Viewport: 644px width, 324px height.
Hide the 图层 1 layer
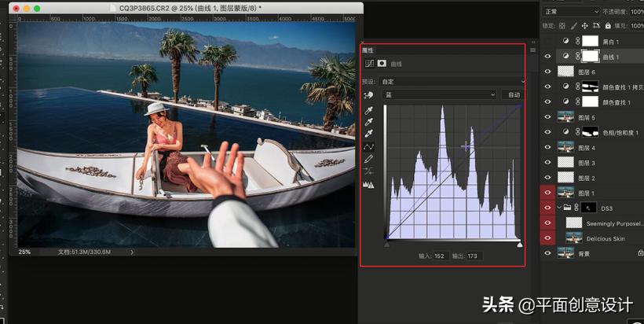(x=547, y=193)
